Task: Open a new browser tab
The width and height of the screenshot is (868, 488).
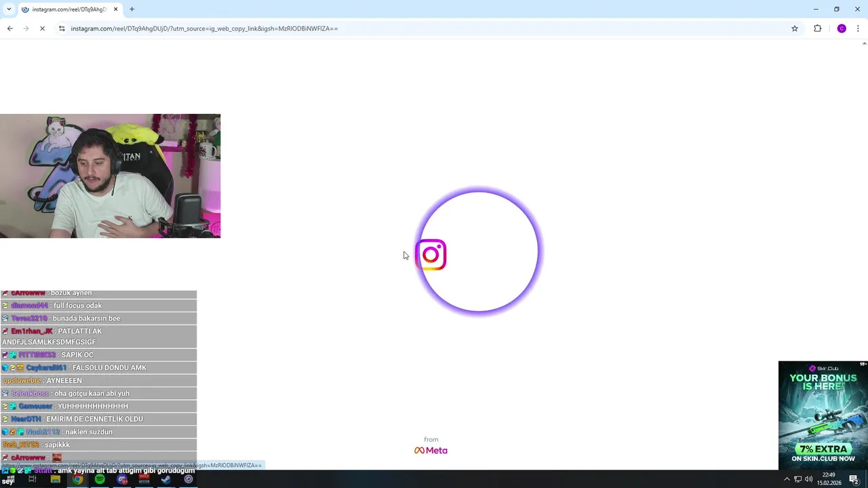Action: click(132, 9)
